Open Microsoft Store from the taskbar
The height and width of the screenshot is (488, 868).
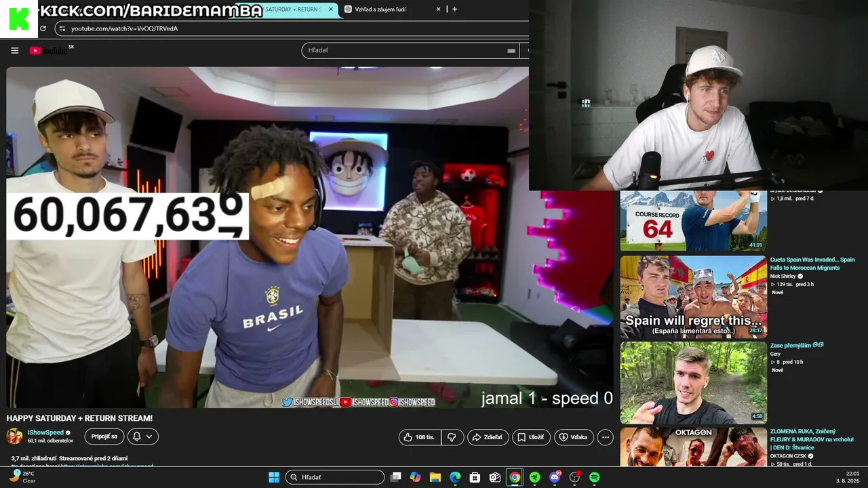[x=475, y=477]
